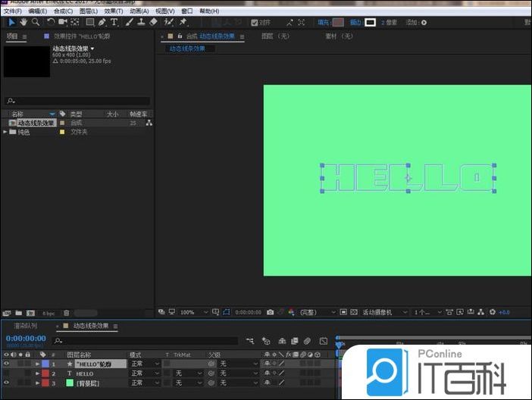This screenshot has height=400, width=532.
Task: Hide the "HELLO"轮廓 layer using eye icon
Action: point(8,364)
